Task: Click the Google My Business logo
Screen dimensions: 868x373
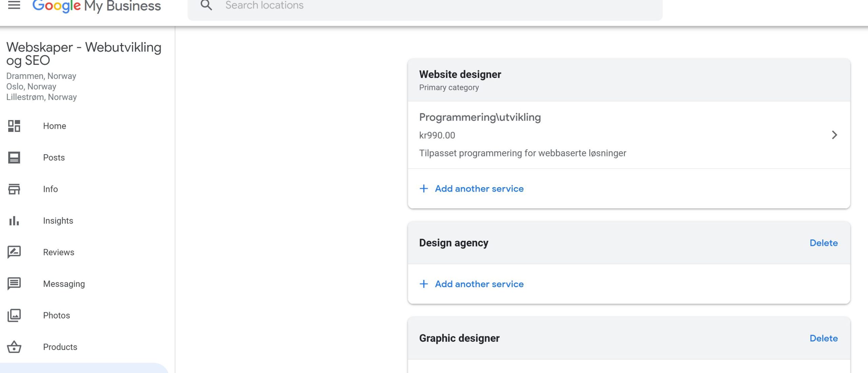Action: tap(97, 6)
